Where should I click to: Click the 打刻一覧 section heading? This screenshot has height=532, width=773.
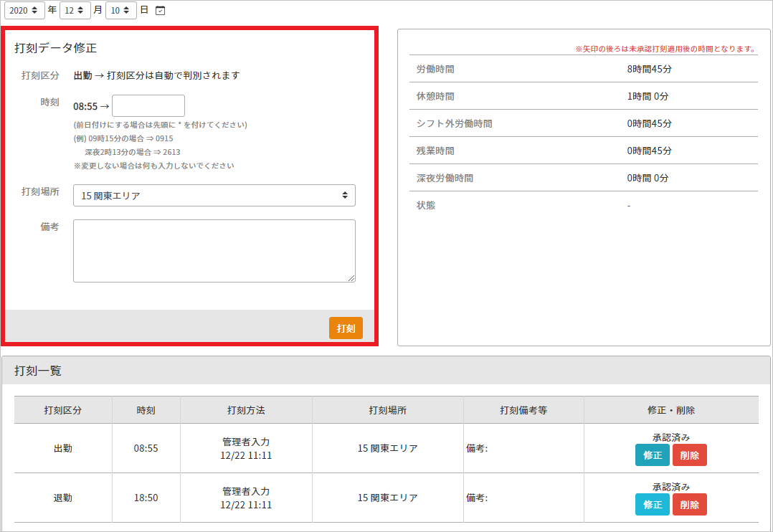click(x=38, y=371)
